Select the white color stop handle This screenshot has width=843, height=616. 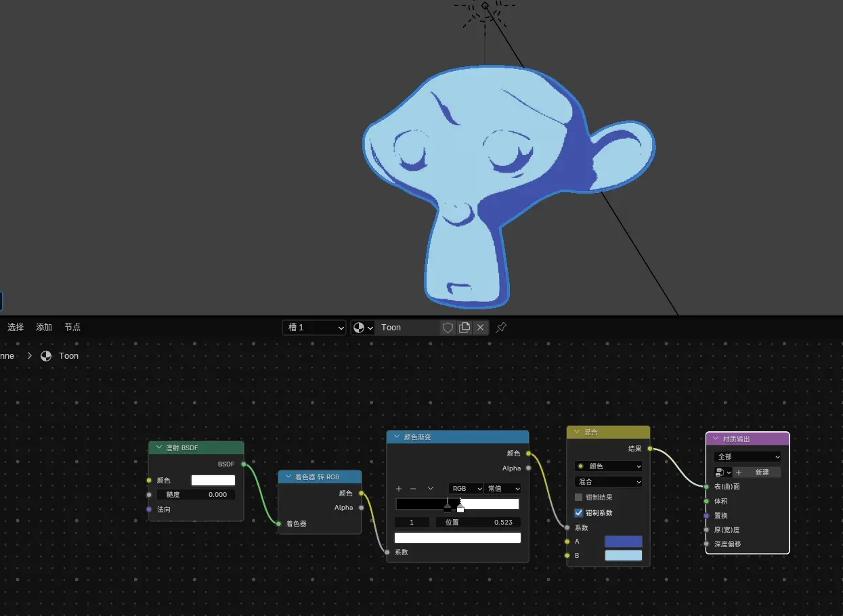tap(460, 507)
